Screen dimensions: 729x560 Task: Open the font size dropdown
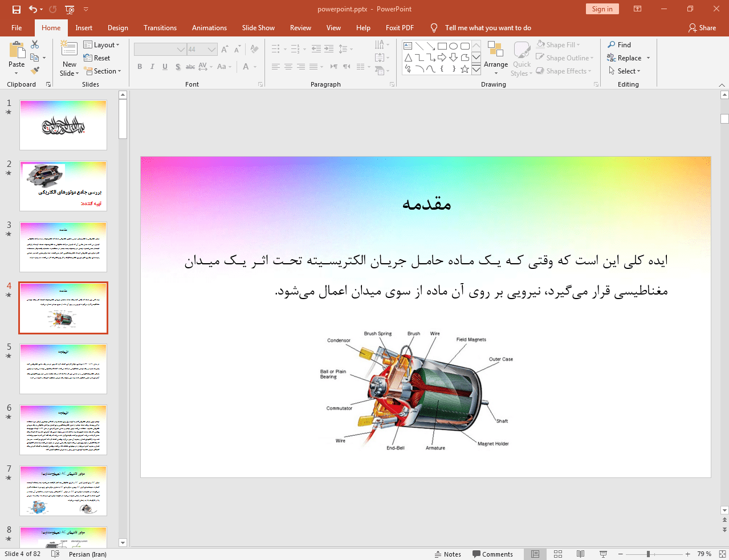tap(212, 50)
